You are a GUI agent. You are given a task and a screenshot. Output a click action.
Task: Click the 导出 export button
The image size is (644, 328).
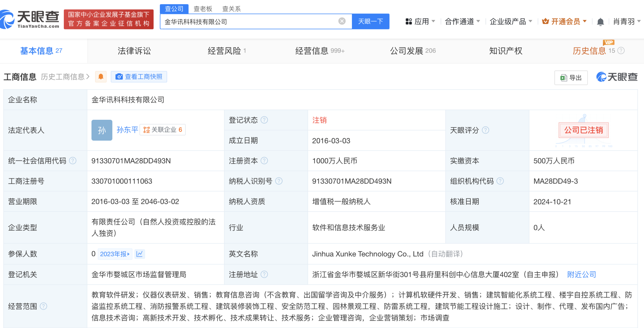(x=571, y=78)
